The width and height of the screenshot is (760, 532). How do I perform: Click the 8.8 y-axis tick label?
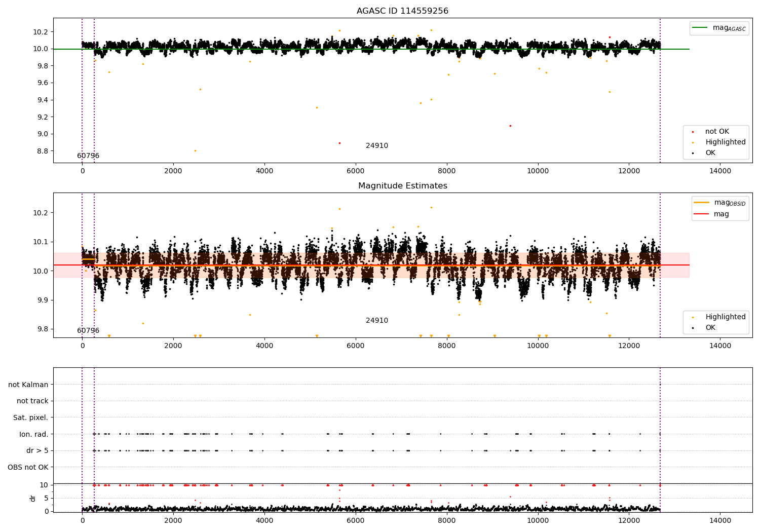(41, 151)
